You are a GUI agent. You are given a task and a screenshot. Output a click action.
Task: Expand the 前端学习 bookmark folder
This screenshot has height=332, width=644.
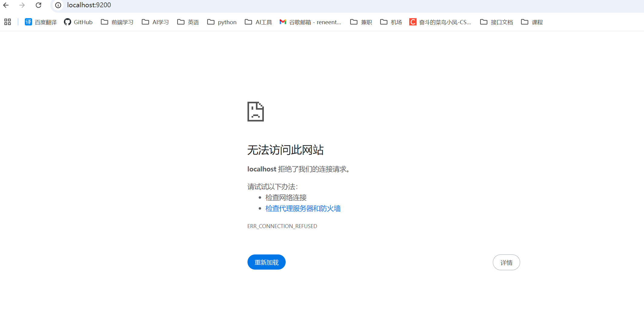tap(117, 22)
